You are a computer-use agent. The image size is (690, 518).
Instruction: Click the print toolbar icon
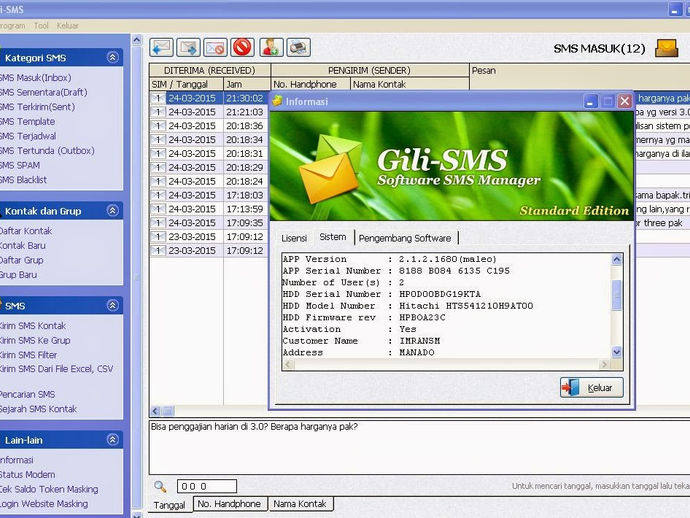(x=299, y=48)
